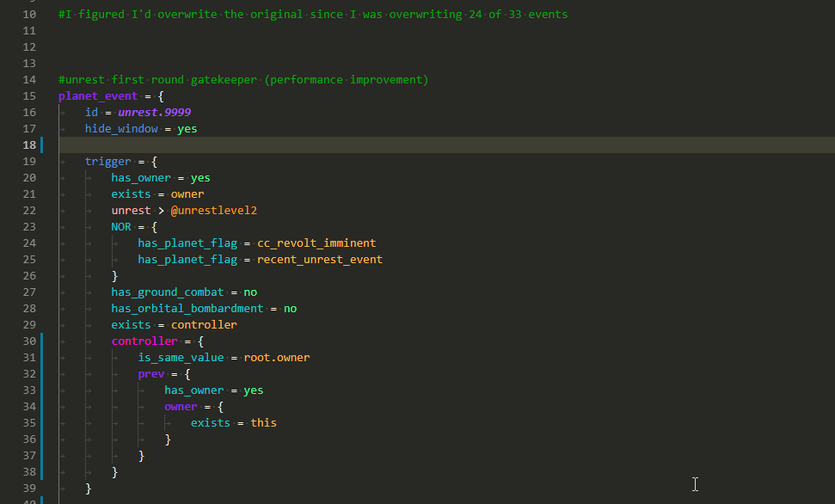This screenshot has width=835, height=504.
Task: Click the owner value on line 21
Action: click(x=187, y=194)
